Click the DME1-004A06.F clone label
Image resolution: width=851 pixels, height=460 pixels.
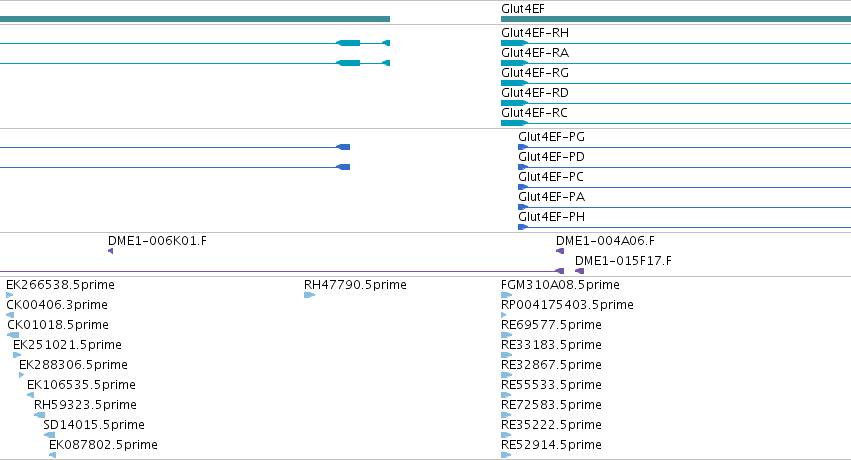(x=605, y=241)
